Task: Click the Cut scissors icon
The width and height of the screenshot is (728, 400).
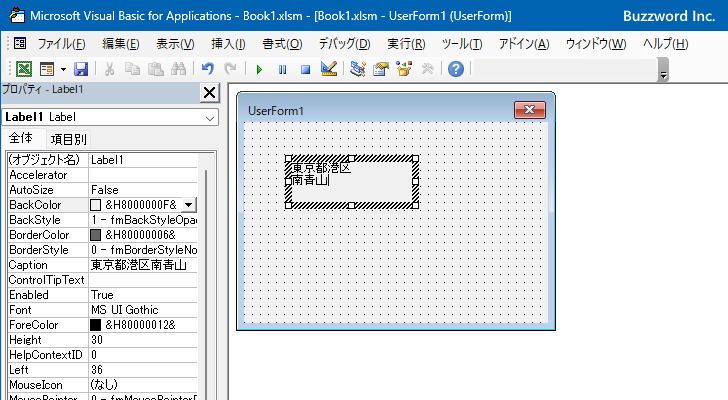Action: point(109,69)
